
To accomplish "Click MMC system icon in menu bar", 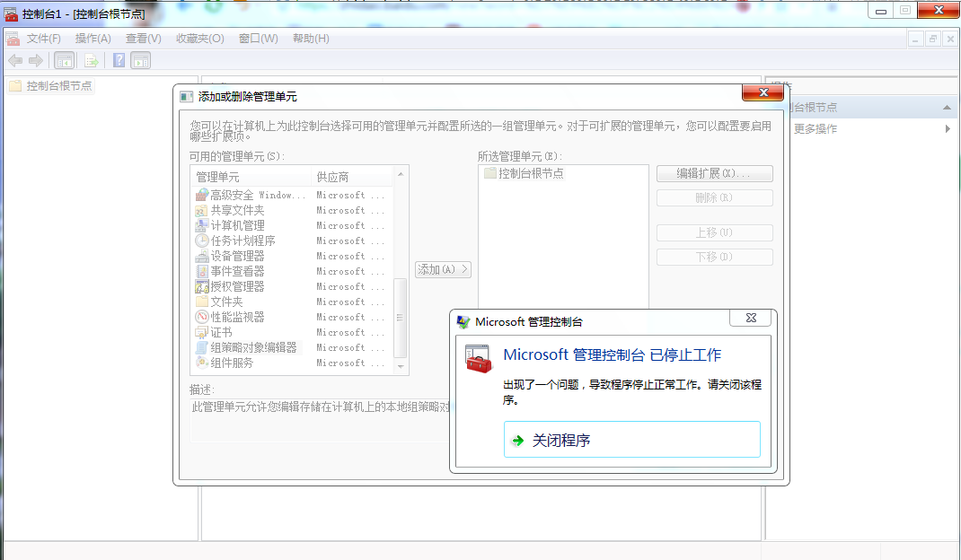I will [13, 39].
